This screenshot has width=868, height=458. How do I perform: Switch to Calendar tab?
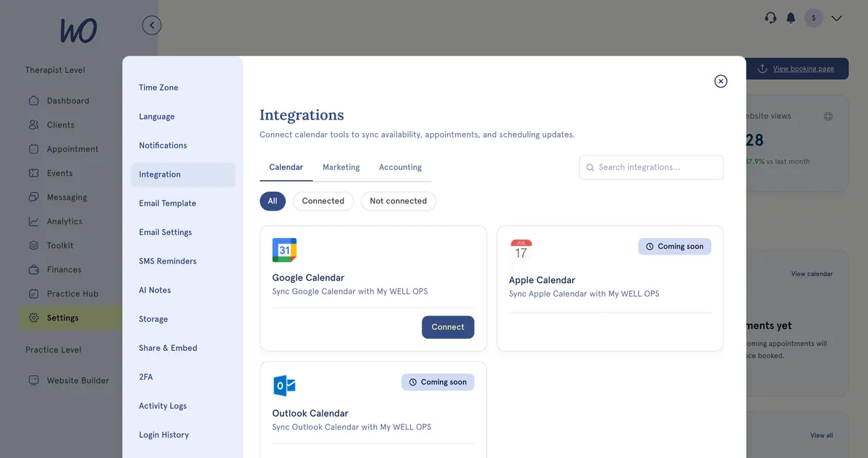coord(286,167)
